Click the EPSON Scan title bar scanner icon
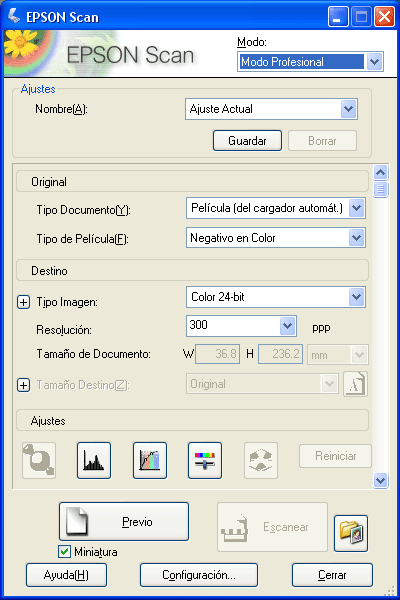Viewport: 400px width, 600px height. point(14,16)
